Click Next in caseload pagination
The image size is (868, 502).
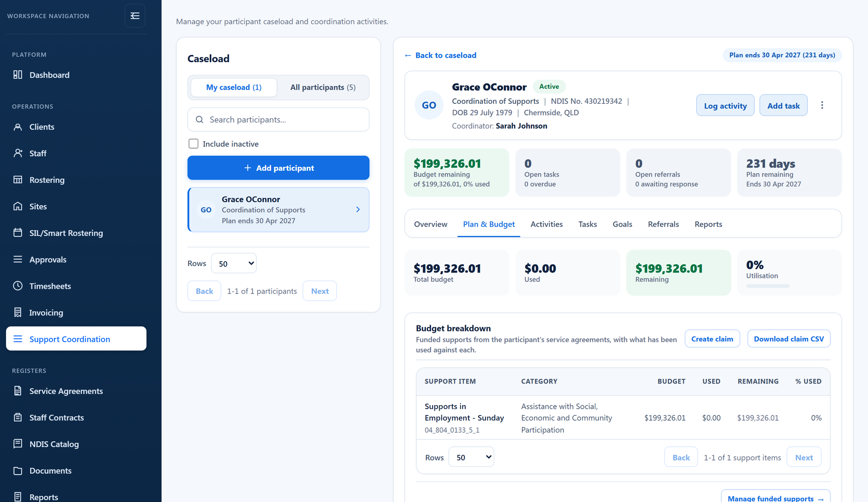320,291
